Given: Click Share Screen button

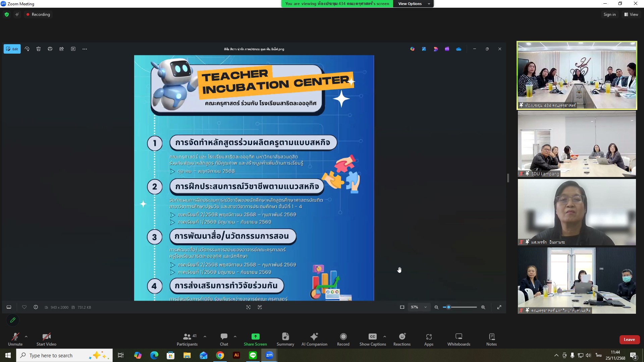Looking at the screenshot, I should pos(255,339).
